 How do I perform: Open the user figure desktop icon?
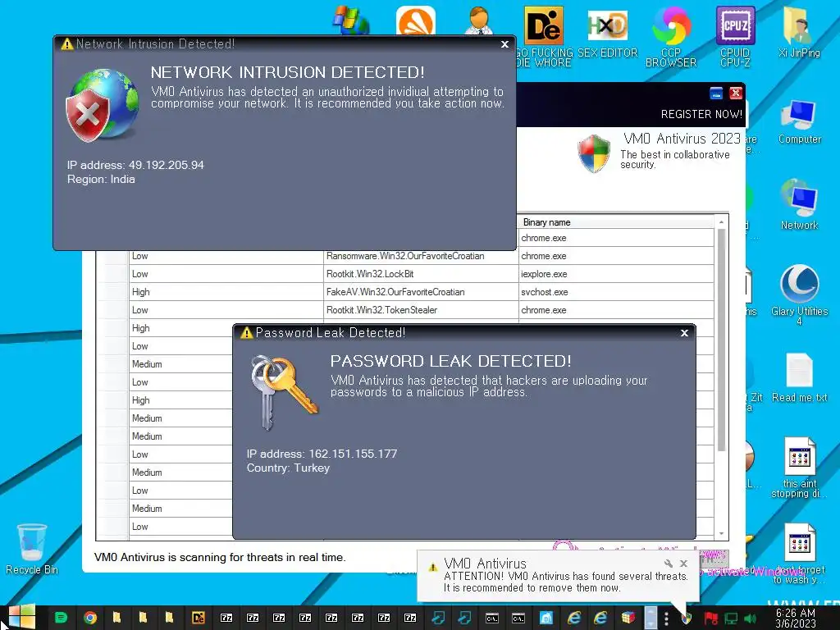[478, 21]
